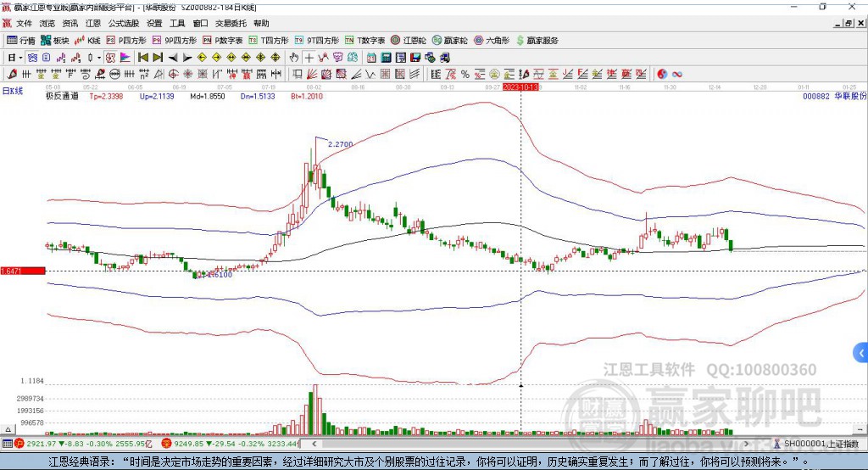Click the blue side-panel expand arrow
Screen dimensions: 868x470
pos(861,353)
